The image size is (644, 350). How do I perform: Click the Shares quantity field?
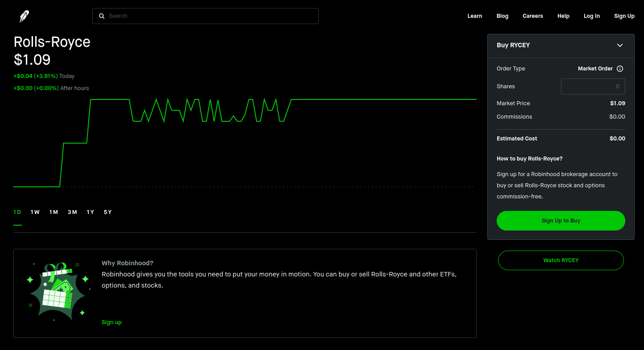click(593, 86)
